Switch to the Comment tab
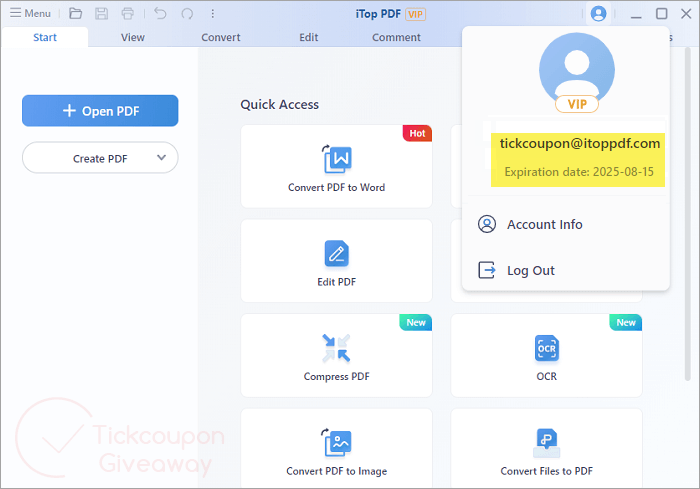The height and width of the screenshot is (489, 700). pos(396,38)
